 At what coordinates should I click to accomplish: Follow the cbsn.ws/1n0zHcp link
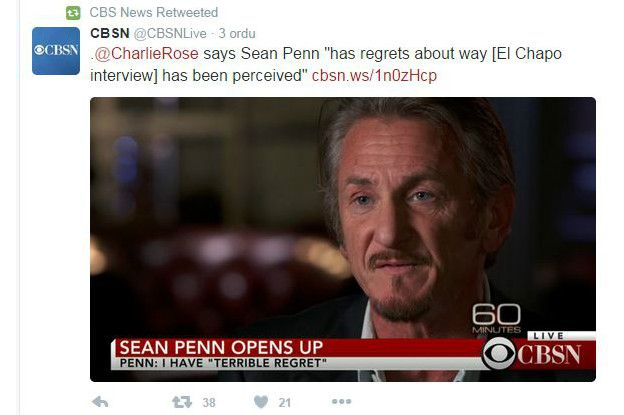[374, 75]
